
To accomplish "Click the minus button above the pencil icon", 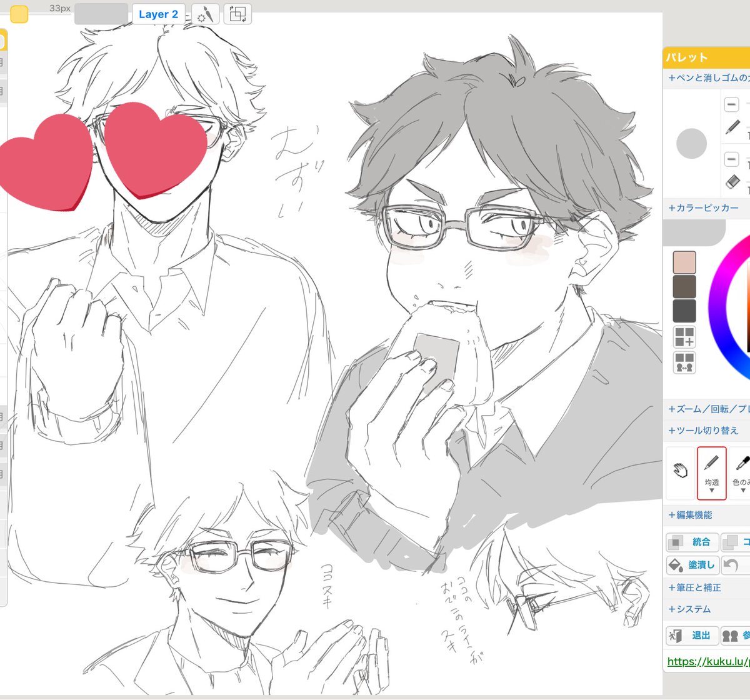I will point(731,104).
